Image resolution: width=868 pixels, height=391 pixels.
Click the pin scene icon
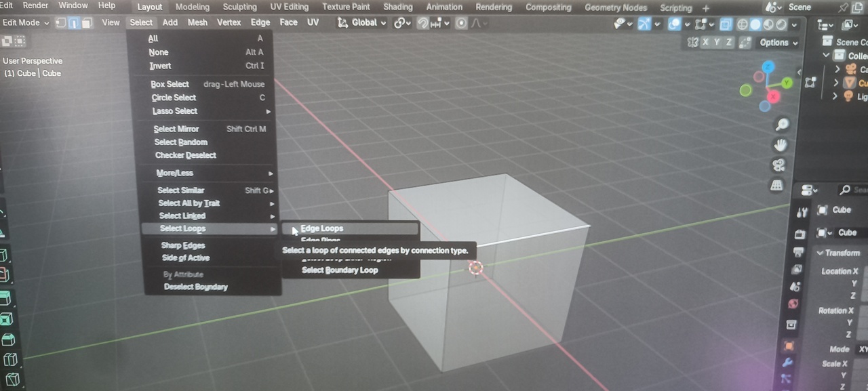[x=844, y=7]
